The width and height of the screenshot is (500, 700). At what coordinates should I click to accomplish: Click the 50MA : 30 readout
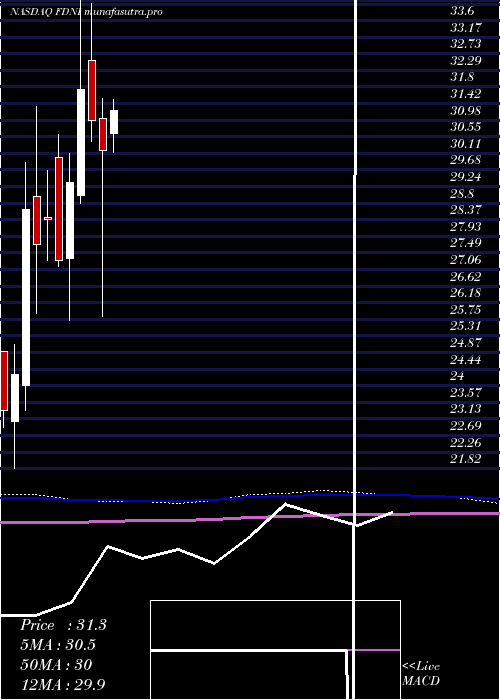56,665
